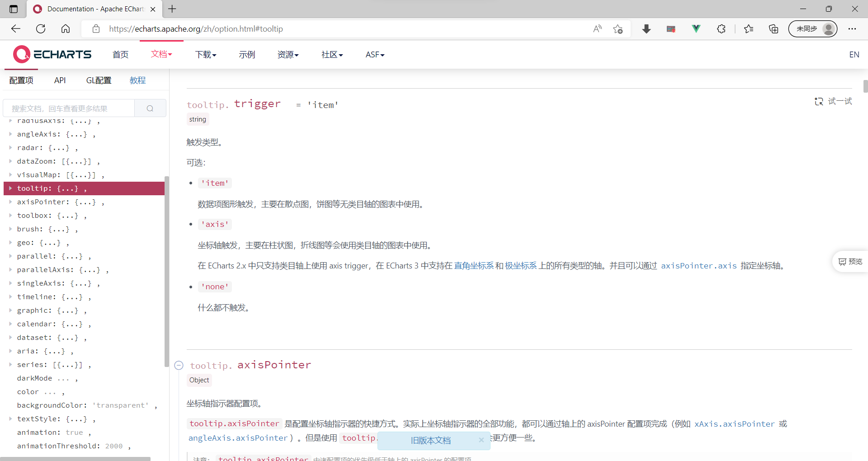Viewport: 868px width, 461px height.
Task: Expand the selected tooltip tree node
Action: click(10, 188)
